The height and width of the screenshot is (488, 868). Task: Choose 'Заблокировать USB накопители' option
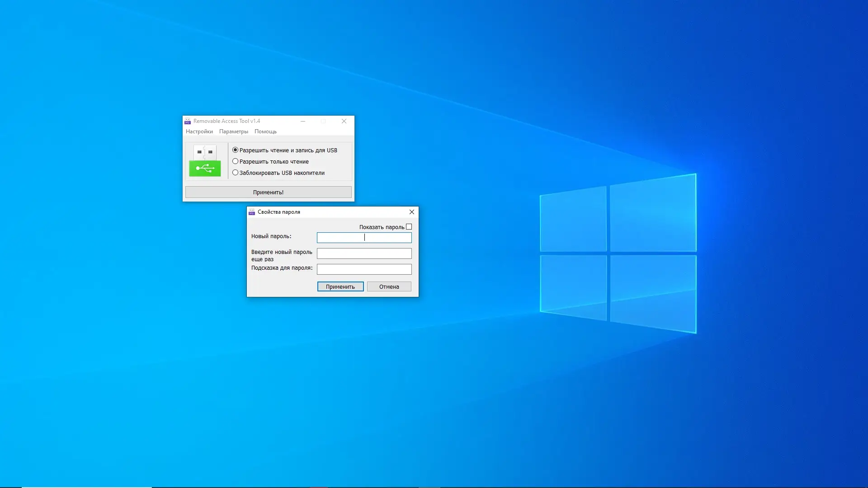235,173
